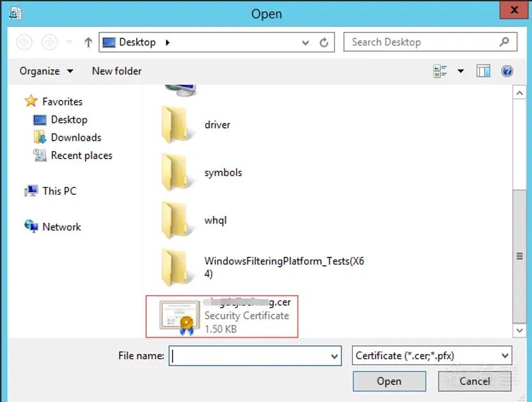Viewport: 532px width, 402px height.
Task: Click the Refresh icon in address bar
Action: 324,43
